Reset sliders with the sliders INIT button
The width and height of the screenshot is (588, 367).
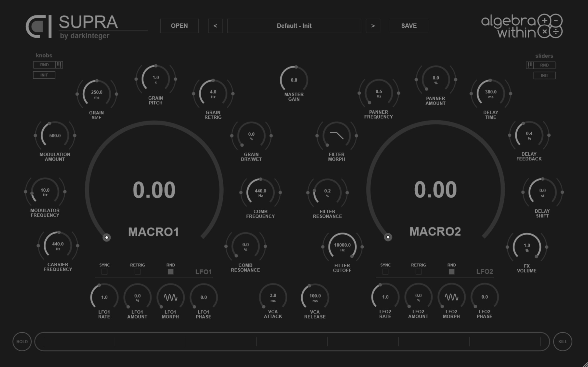(x=544, y=76)
